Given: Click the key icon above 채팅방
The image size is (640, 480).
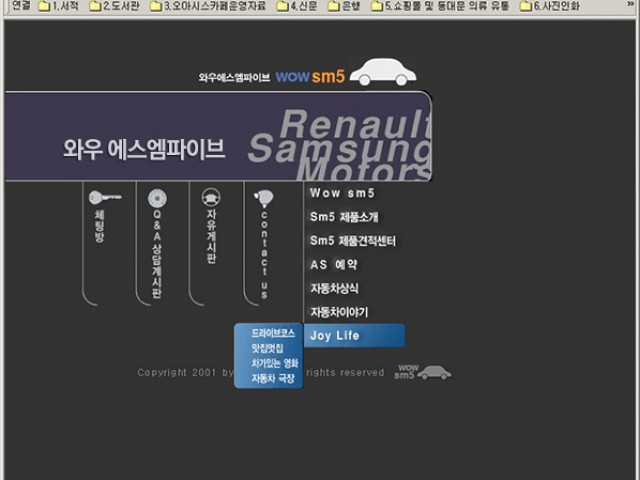Looking at the screenshot, I should click(103, 198).
